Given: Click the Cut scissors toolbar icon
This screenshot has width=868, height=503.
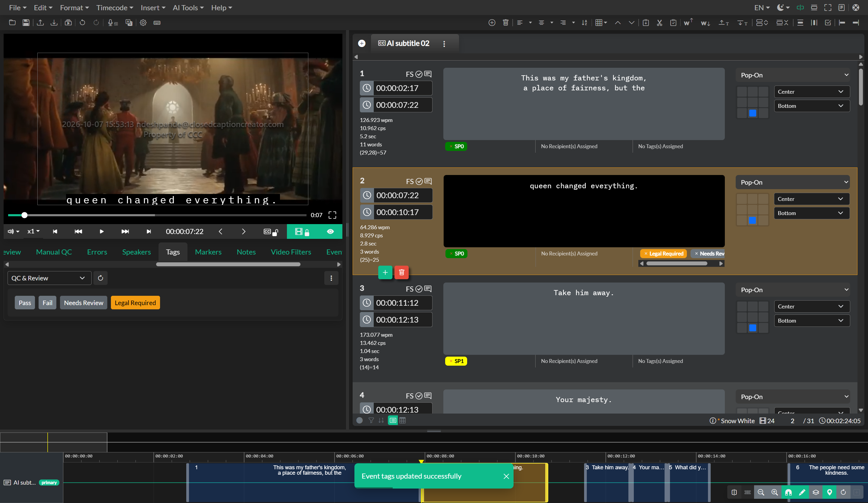Looking at the screenshot, I should coord(659,23).
